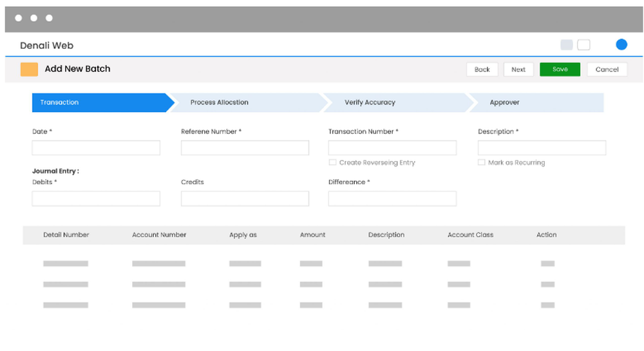This screenshot has height=351, width=644.
Task: Enable the Mark as Recurring checkbox
Action: 481,162
